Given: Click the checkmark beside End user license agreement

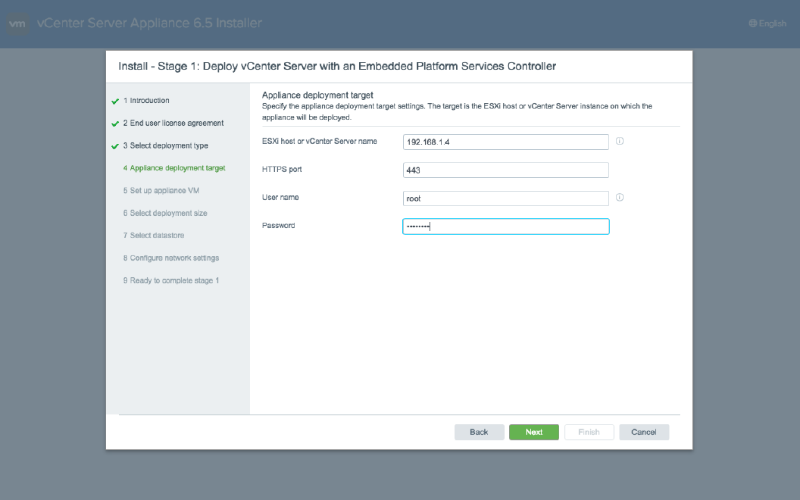Looking at the screenshot, I should pos(115,123).
